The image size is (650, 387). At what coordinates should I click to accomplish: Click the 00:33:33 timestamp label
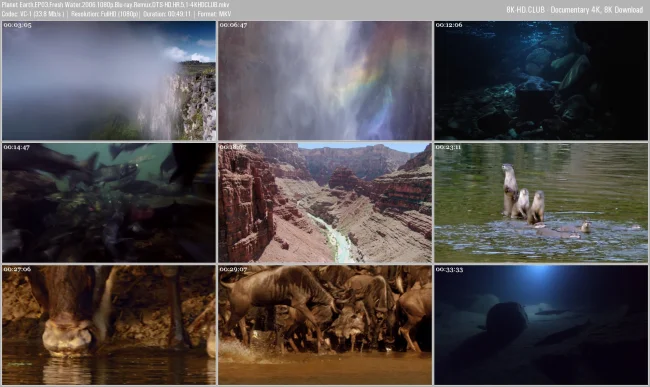(449, 269)
